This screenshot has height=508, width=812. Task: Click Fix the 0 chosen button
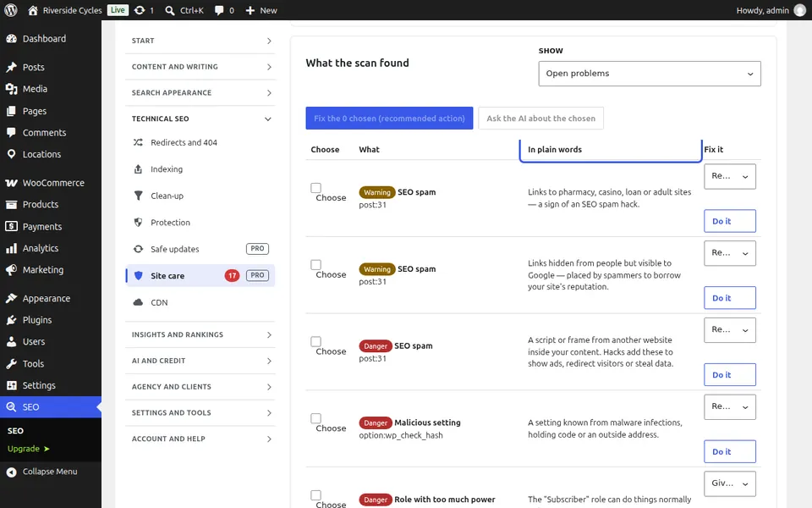(x=389, y=119)
